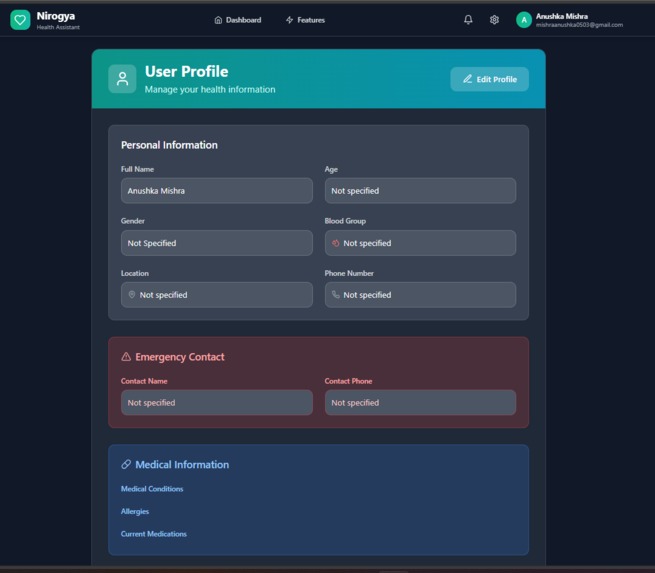This screenshot has height=573, width=655.
Task: Click the 'Current Medications' label
Action: (154, 534)
